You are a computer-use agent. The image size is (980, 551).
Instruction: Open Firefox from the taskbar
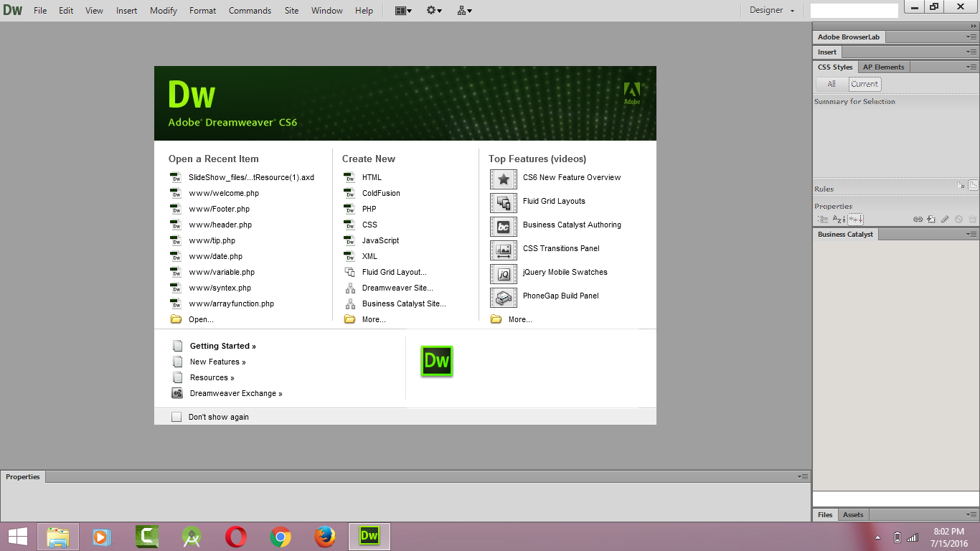click(325, 537)
